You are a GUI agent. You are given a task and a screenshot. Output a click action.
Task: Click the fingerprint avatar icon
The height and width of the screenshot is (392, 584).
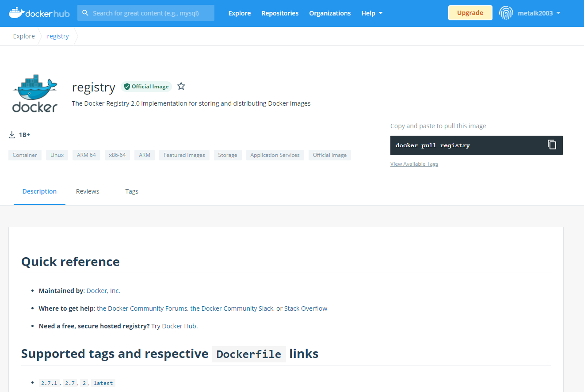coord(506,13)
